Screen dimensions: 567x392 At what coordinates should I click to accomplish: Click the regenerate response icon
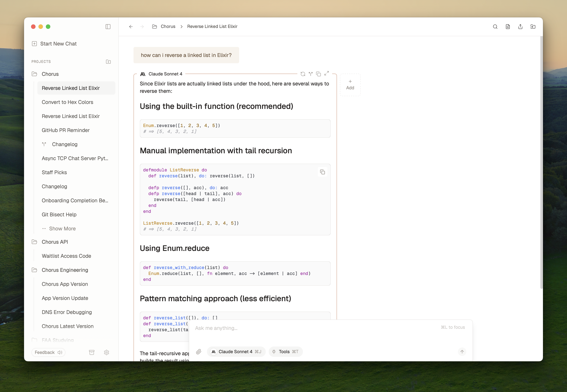[303, 74]
